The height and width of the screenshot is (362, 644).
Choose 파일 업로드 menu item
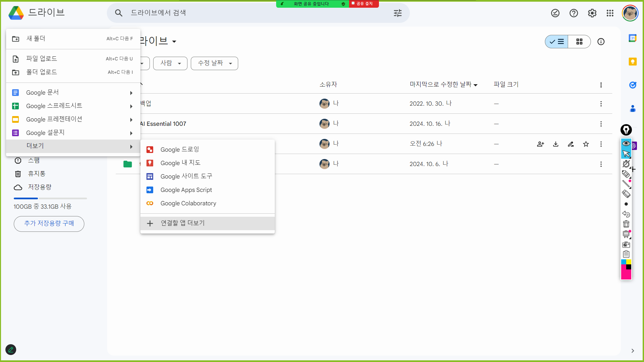(x=42, y=59)
